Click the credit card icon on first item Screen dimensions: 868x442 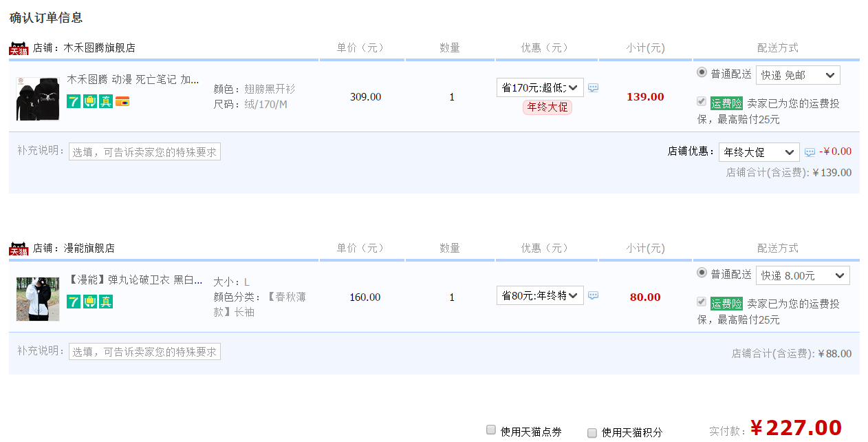coord(122,101)
